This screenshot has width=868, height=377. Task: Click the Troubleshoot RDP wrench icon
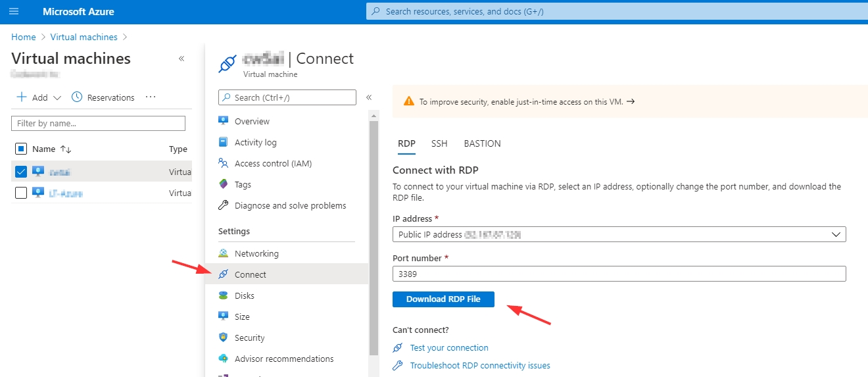397,365
